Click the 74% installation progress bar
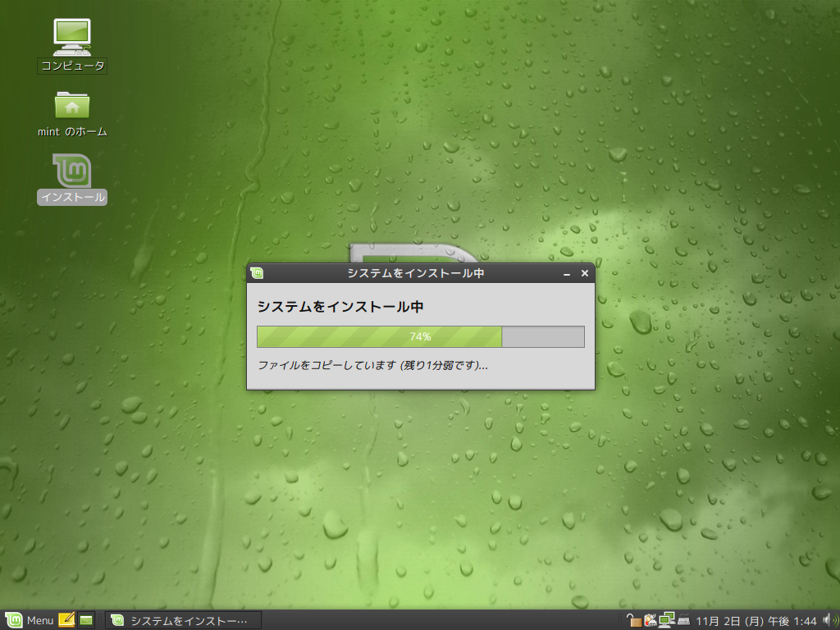840x630 pixels. point(421,336)
